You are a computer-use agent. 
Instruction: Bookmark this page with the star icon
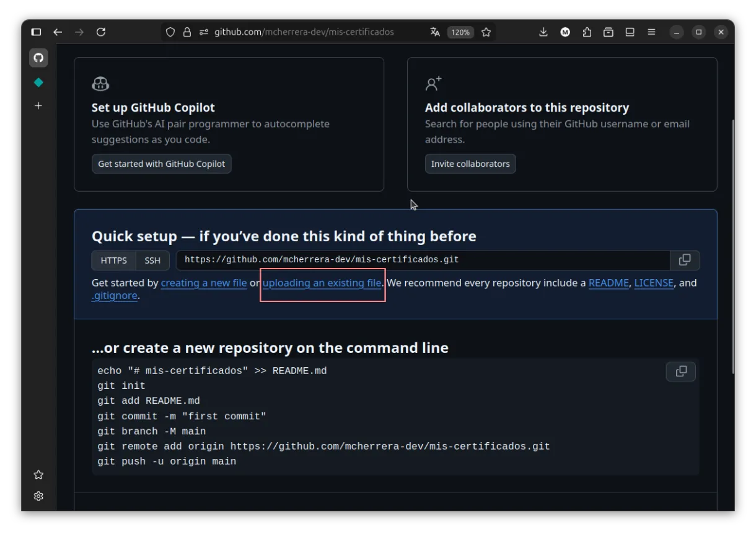(x=486, y=32)
